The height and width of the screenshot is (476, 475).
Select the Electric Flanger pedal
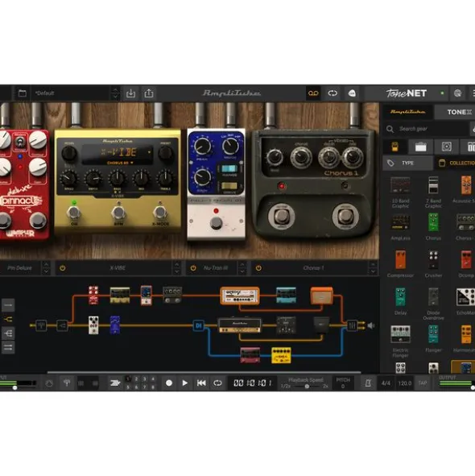pyautogui.click(x=400, y=341)
